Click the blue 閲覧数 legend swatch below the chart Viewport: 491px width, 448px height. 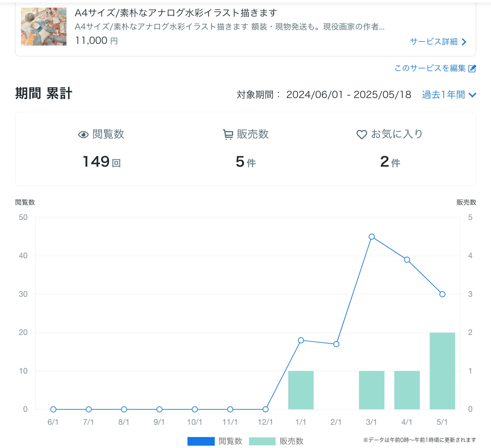pos(201,441)
